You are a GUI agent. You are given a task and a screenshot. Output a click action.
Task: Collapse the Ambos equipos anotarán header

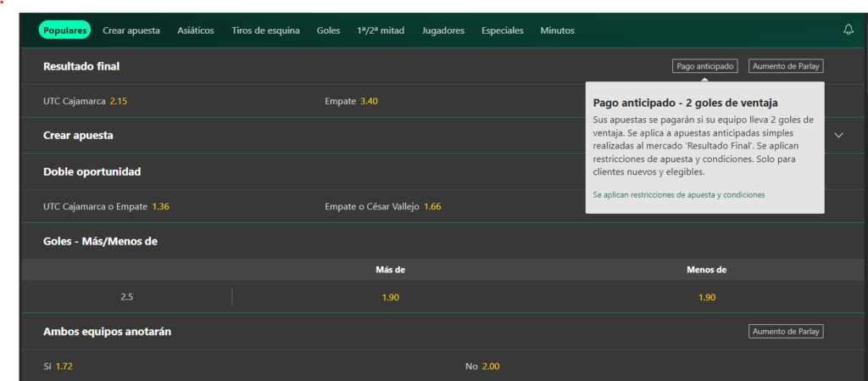tap(107, 331)
